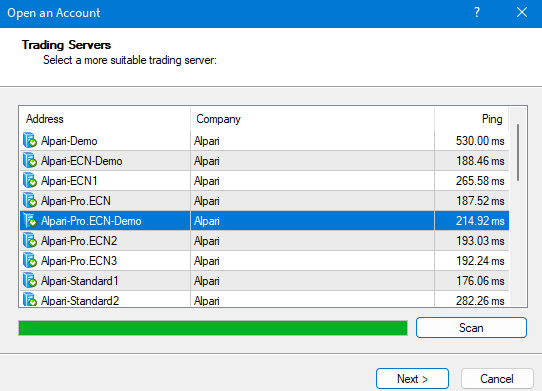Click the server list vertical scrollbar thumb

click(x=518, y=152)
